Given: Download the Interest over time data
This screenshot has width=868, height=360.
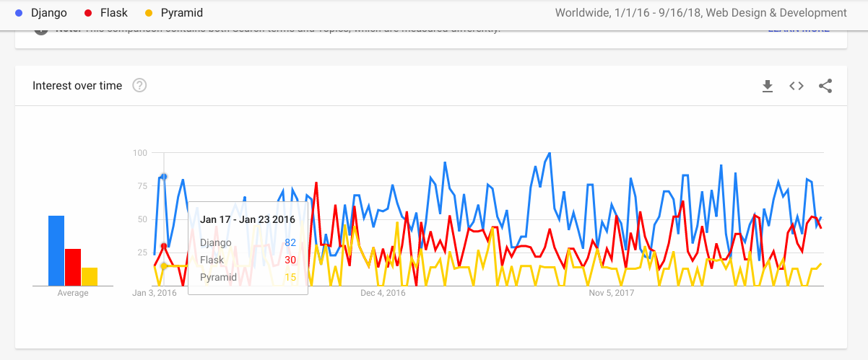Looking at the screenshot, I should coord(768,86).
